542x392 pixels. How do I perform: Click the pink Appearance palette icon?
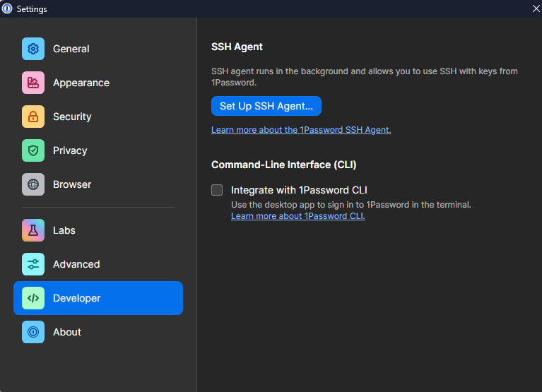pos(33,83)
